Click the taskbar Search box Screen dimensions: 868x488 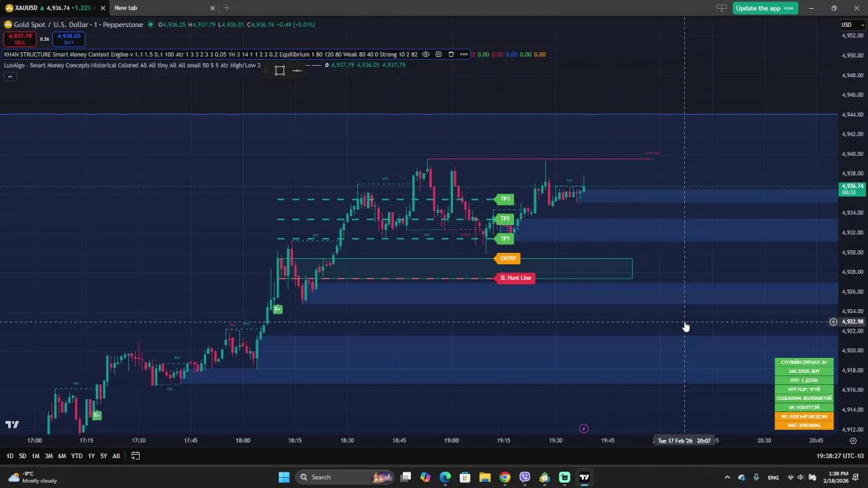[346, 477]
